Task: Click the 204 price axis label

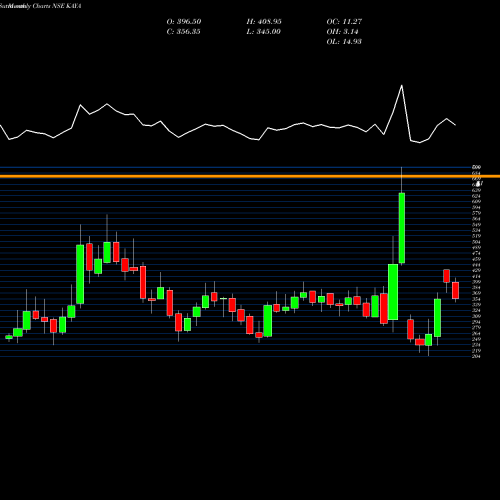Action: [477, 357]
